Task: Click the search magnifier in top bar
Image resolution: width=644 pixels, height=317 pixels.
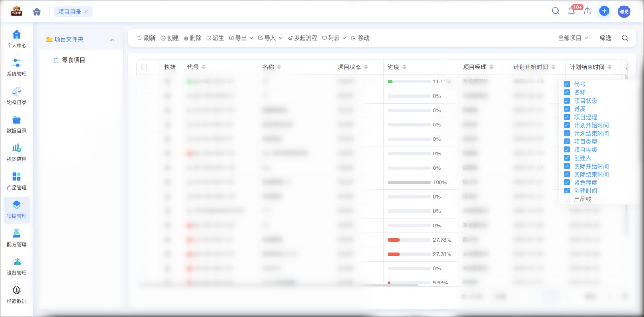Action: 555,11
